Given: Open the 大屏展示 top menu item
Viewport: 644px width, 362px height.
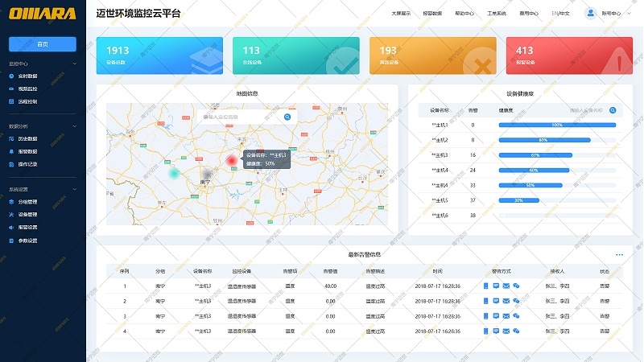Looking at the screenshot, I should click(401, 14).
